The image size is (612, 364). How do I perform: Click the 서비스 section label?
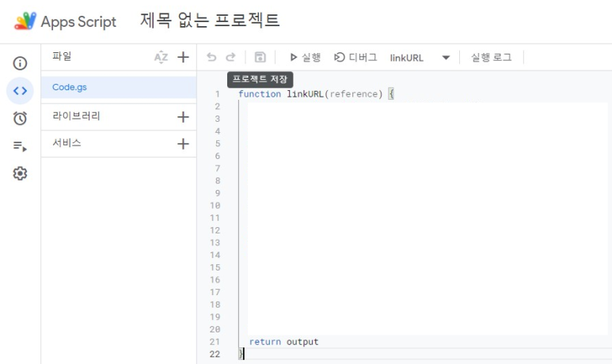[67, 142]
